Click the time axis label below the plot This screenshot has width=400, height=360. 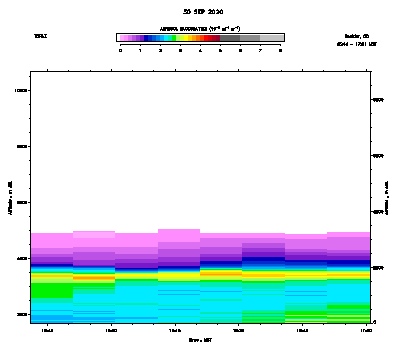tap(200, 340)
